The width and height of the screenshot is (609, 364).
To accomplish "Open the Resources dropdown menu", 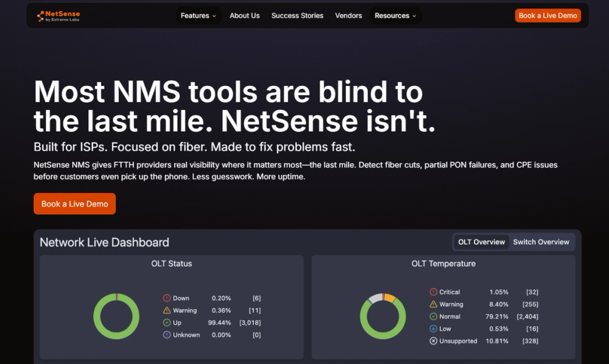I will point(395,16).
